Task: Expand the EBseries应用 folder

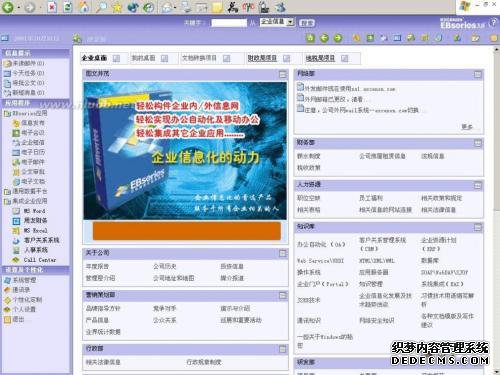Action: click(x=25, y=113)
